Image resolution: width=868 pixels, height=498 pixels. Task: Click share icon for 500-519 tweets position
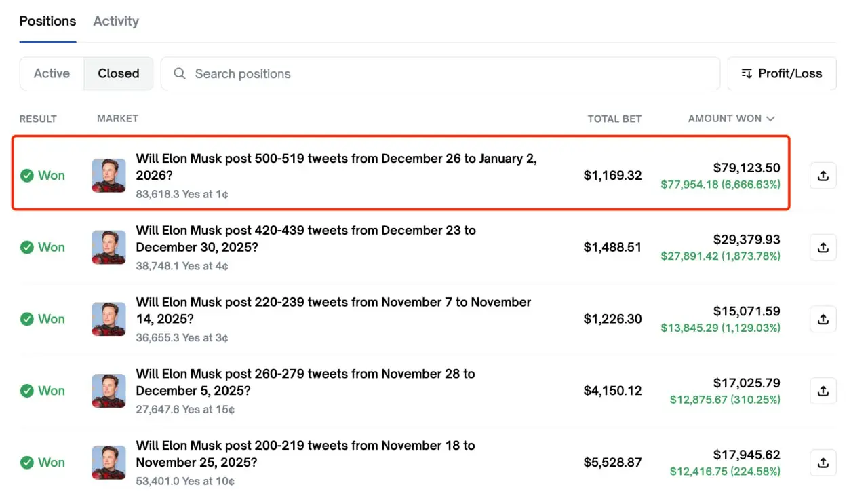(823, 176)
